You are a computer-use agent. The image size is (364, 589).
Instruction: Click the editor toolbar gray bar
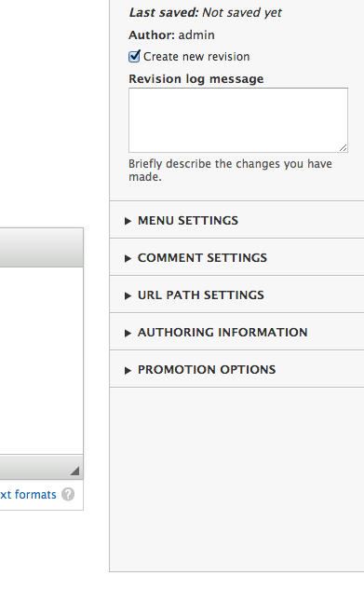pos(41,248)
